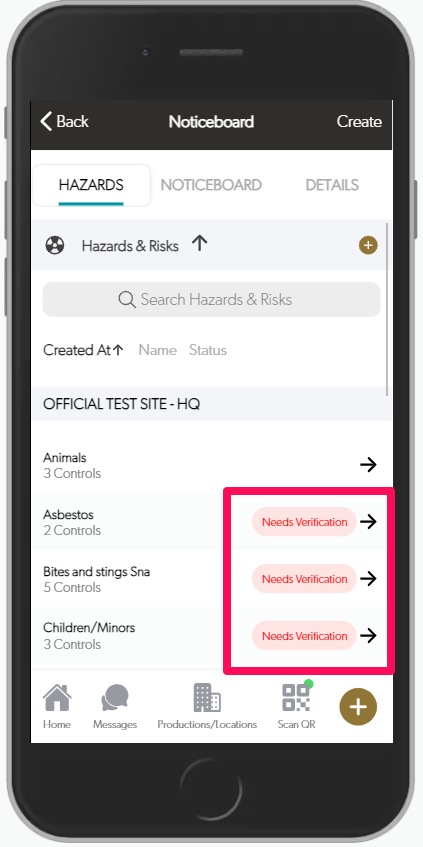The height and width of the screenshot is (847, 423).
Task: Click the magnifier icon in search bar
Action: coord(126,299)
